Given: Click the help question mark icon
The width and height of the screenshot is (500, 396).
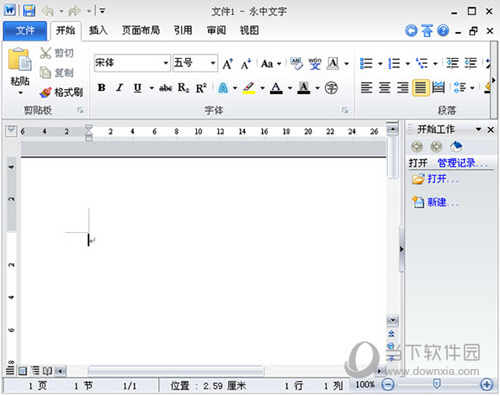Looking at the screenshot, I should (443, 31).
